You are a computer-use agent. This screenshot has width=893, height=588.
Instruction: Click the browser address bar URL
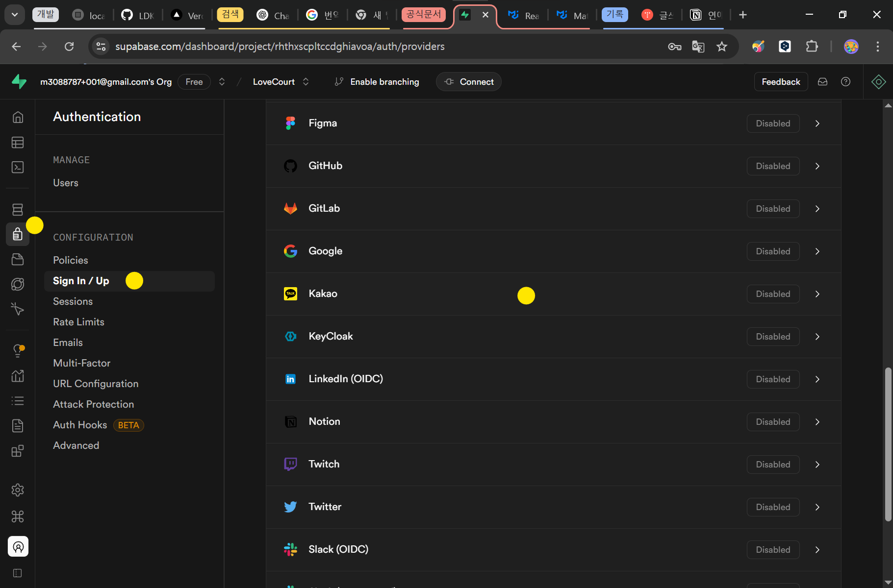click(280, 47)
